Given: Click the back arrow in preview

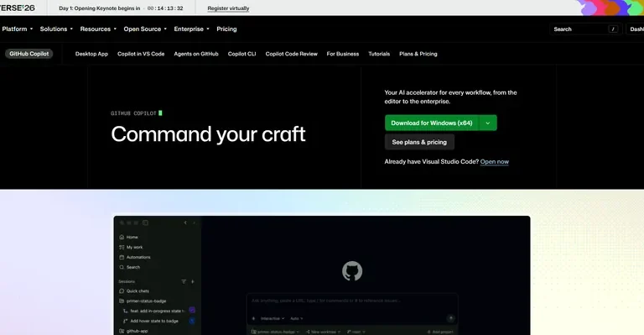Looking at the screenshot, I should 185,222.
